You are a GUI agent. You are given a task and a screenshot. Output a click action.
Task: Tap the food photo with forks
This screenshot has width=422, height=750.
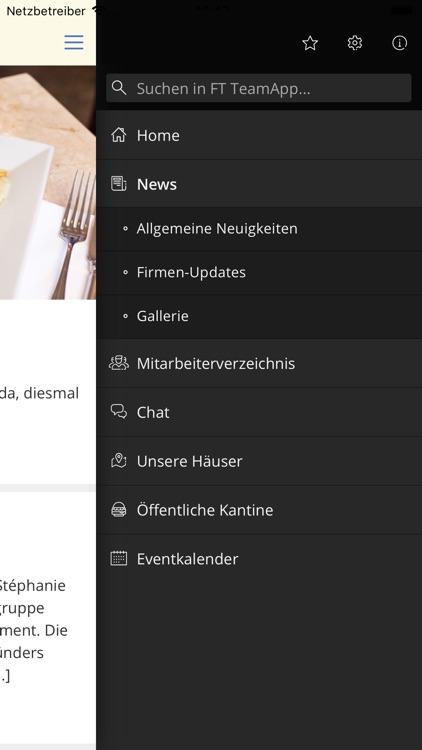tap(48, 183)
